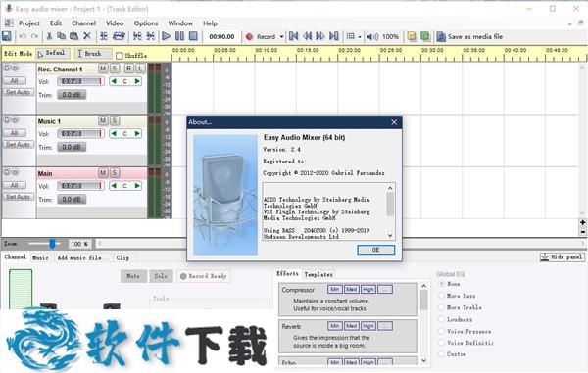Click the zoom slider handle
The image size is (588, 373).
[x=52, y=244]
